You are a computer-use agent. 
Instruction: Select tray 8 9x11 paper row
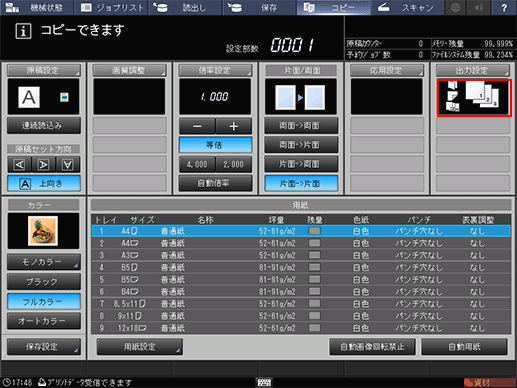click(x=301, y=316)
